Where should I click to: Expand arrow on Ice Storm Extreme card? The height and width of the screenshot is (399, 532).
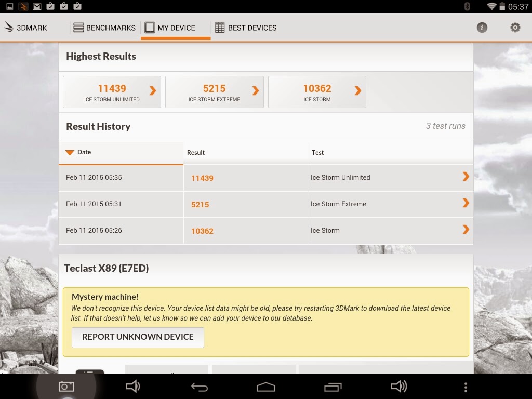click(x=256, y=90)
